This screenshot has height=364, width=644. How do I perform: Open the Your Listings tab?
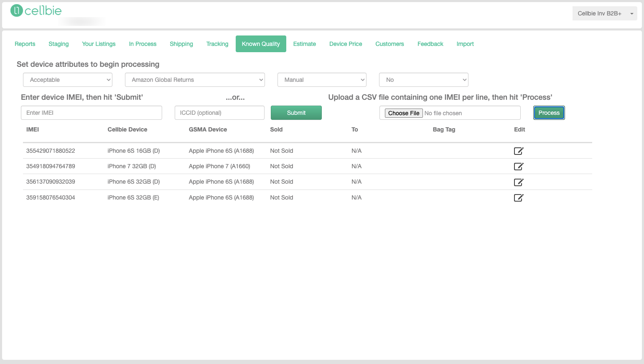[x=99, y=44]
